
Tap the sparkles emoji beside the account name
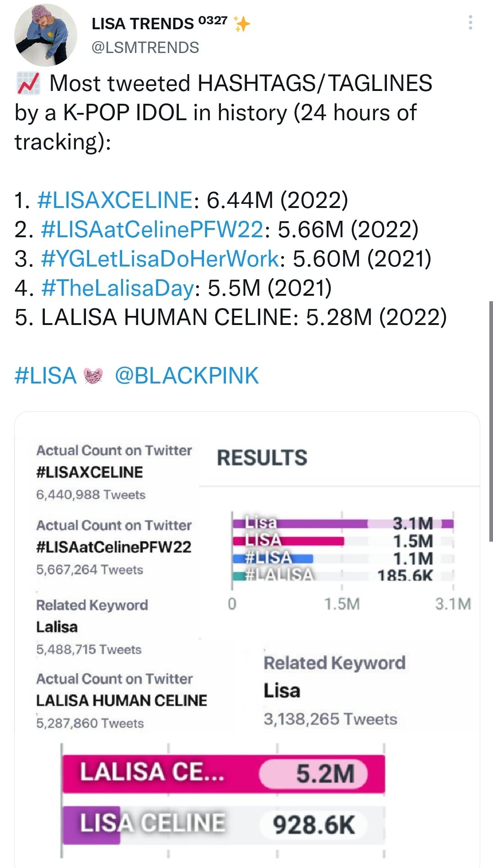pyautogui.click(x=241, y=23)
